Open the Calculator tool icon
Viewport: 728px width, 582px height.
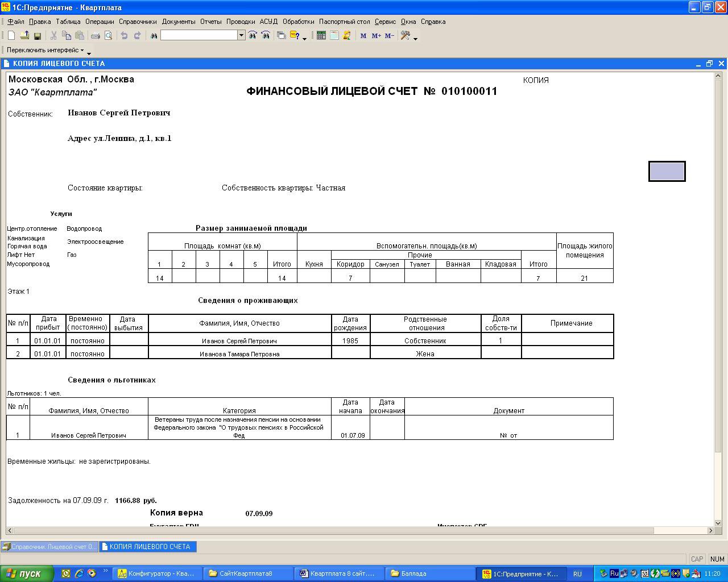pyautogui.click(x=321, y=36)
